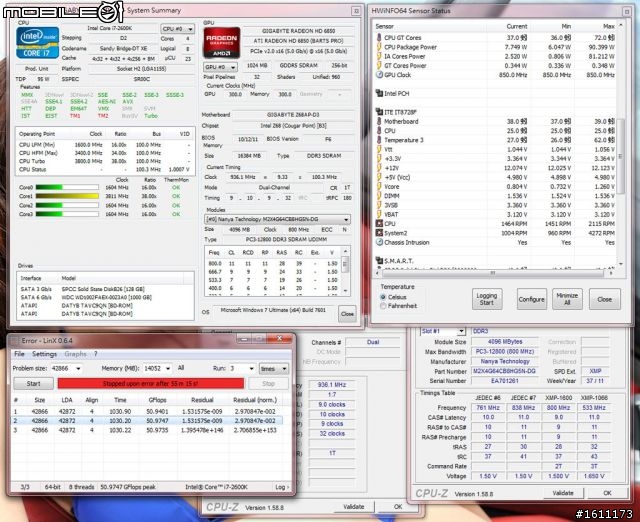Click the CPU GT Cores temperature icon
This screenshot has height=522, width=640.
pyautogui.click(x=379, y=38)
